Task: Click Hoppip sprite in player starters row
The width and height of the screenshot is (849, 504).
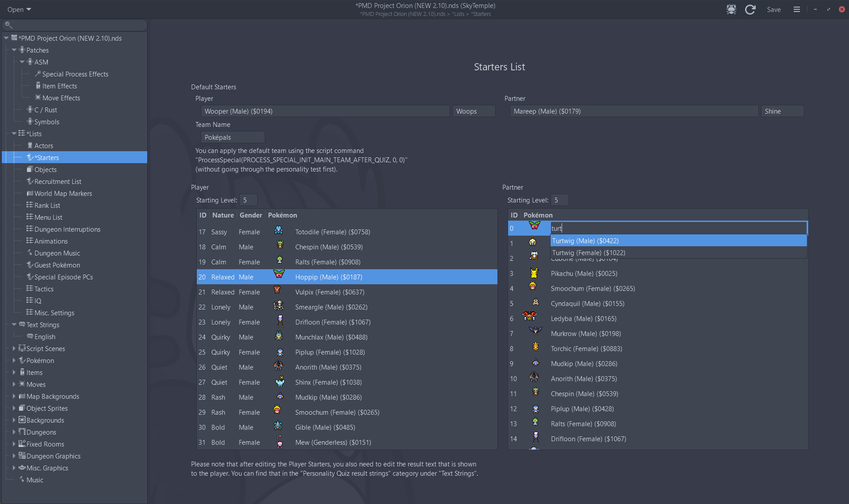Action: [279, 275]
